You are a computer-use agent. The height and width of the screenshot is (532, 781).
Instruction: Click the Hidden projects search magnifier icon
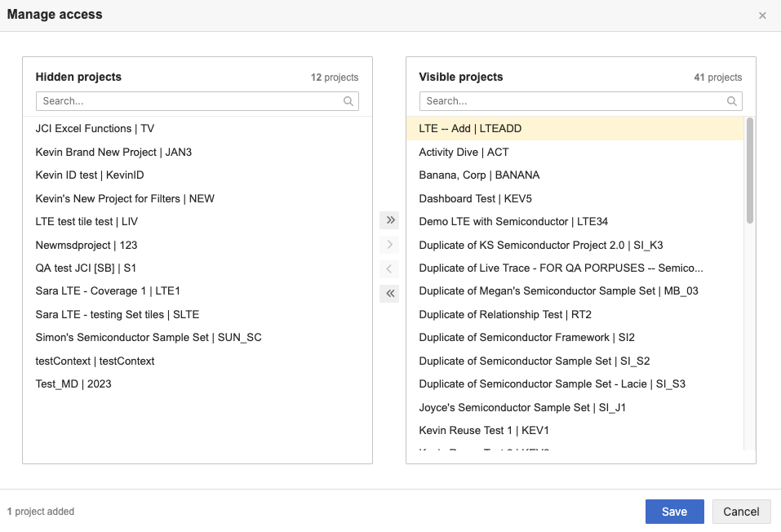(x=348, y=101)
